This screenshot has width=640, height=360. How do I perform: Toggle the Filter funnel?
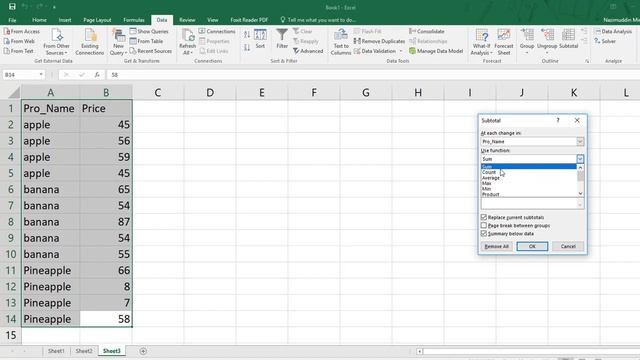click(x=282, y=39)
